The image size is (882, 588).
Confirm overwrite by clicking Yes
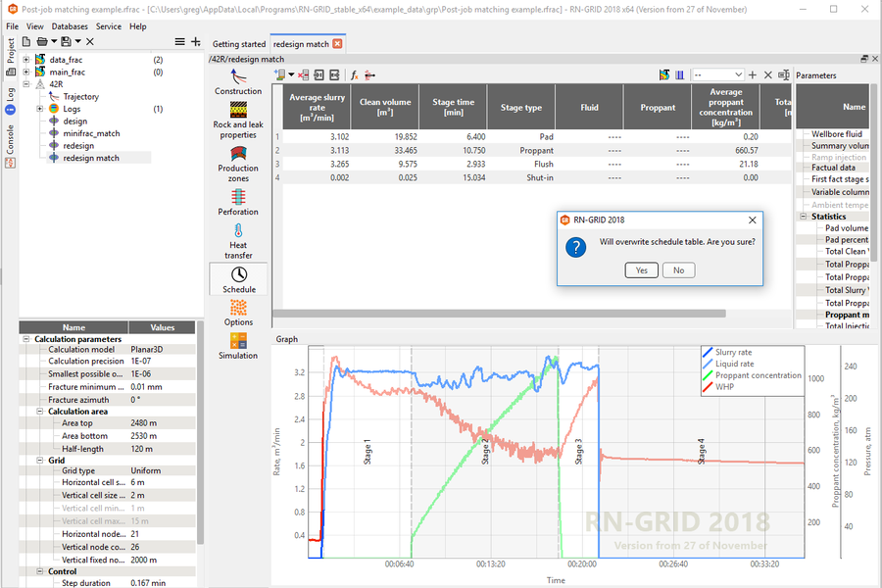pyautogui.click(x=641, y=269)
